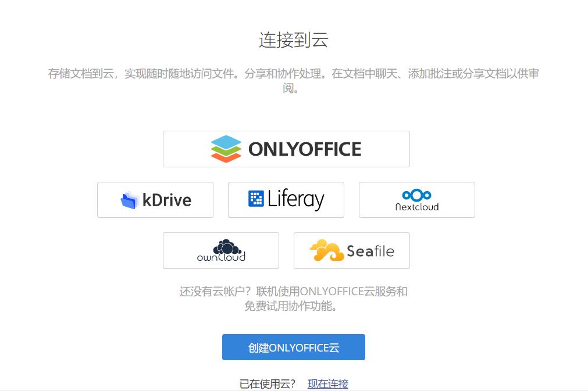Select the ONLYOFFICE wordmark text

tap(305, 149)
